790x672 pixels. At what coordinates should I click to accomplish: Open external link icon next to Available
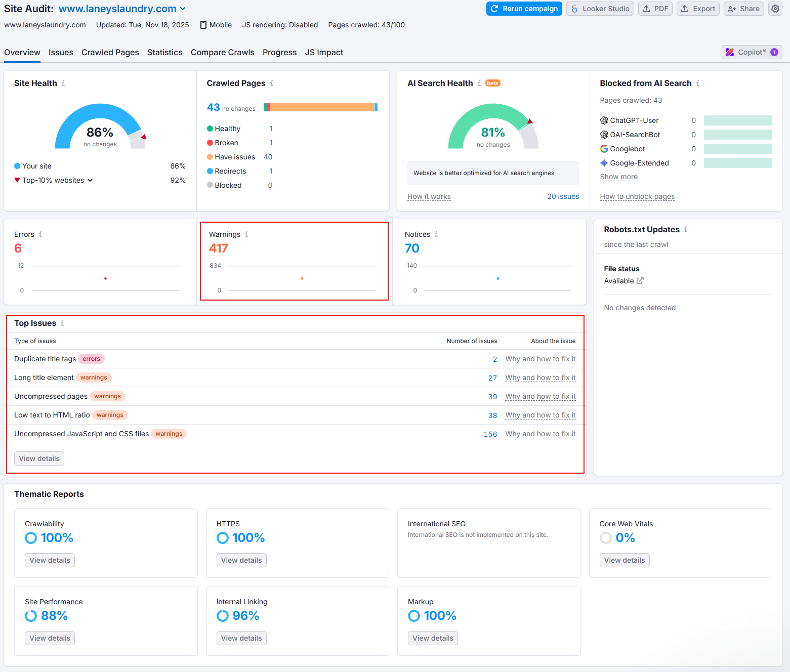pyautogui.click(x=640, y=281)
